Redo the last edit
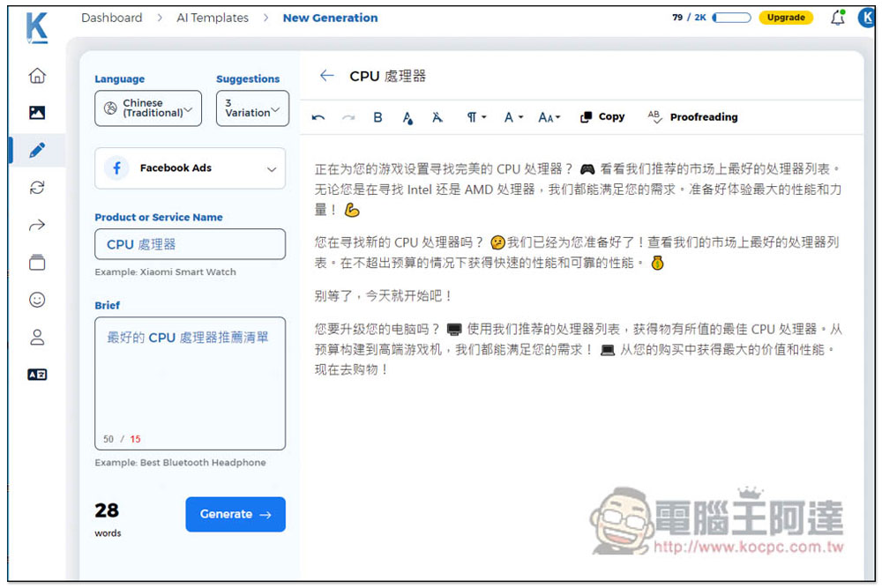The width and height of the screenshot is (882, 588). (x=348, y=117)
